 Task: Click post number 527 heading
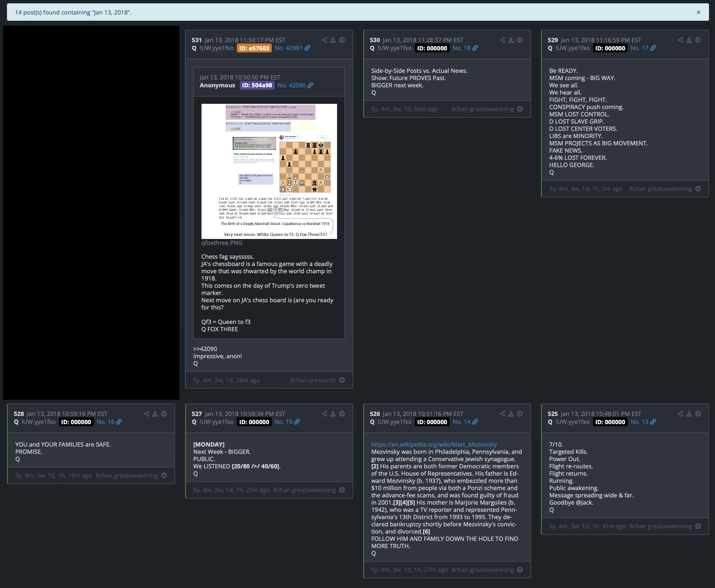coord(197,414)
